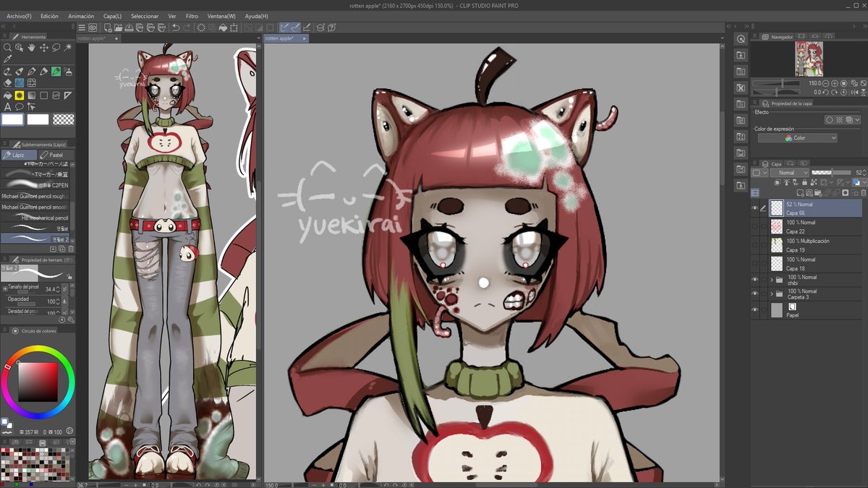Viewport: 868px width, 488px height.
Task: Expand the Carpeta 3 folder
Action: 772,294
